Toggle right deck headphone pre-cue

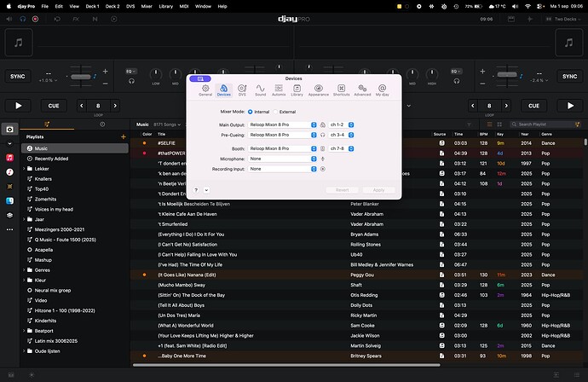pyautogui.click(x=457, y=81)
